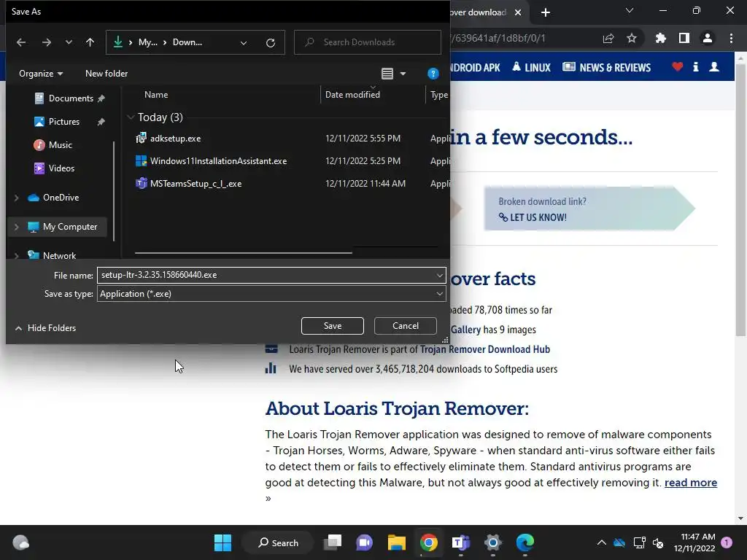
Task: Click Softpedia user account icon
Action: pyautogui.click(x=714, y=66)
